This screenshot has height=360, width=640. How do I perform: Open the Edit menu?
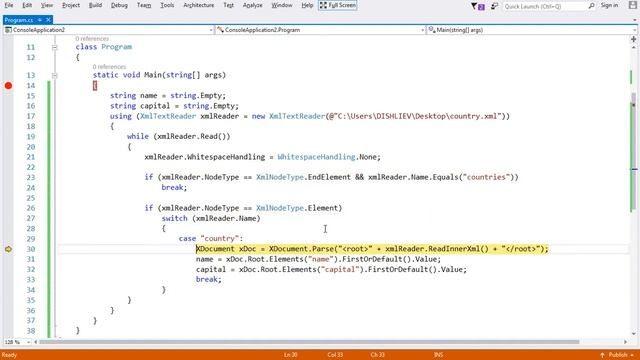[x=27, y=5]
